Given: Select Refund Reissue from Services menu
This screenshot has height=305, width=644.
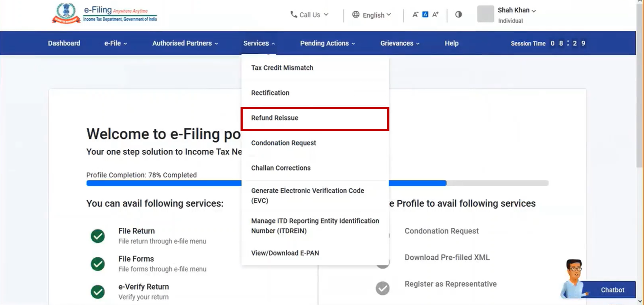Looking at the screenshot, I should click(x=275, y=118).
